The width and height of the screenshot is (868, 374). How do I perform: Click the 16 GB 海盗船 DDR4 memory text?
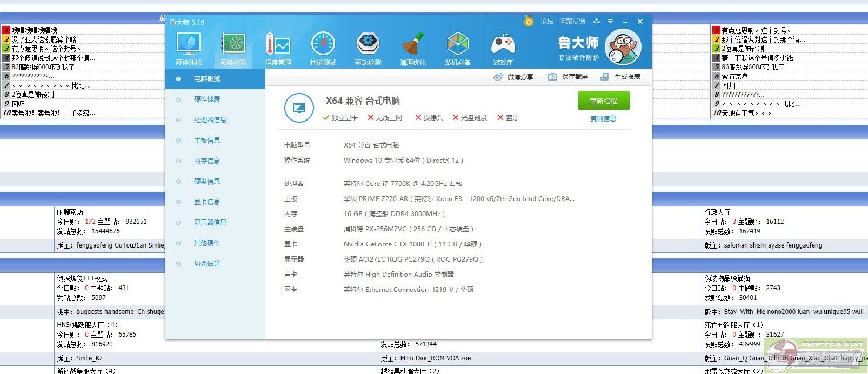click(395, 214)
